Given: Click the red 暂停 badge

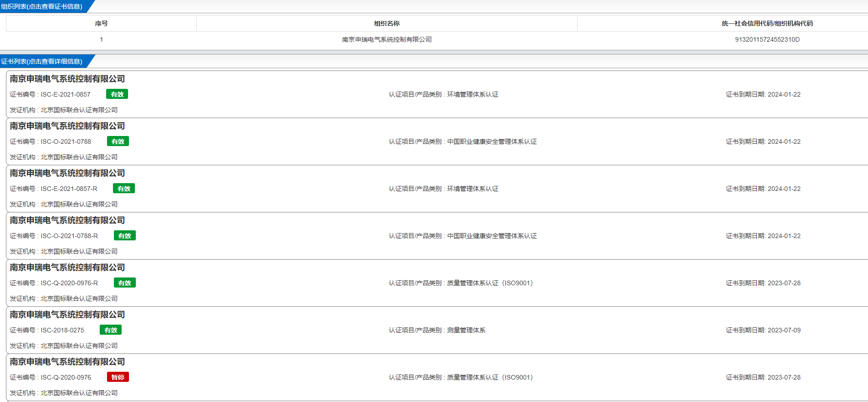Looking at the screenshot, I should [118, 377].
